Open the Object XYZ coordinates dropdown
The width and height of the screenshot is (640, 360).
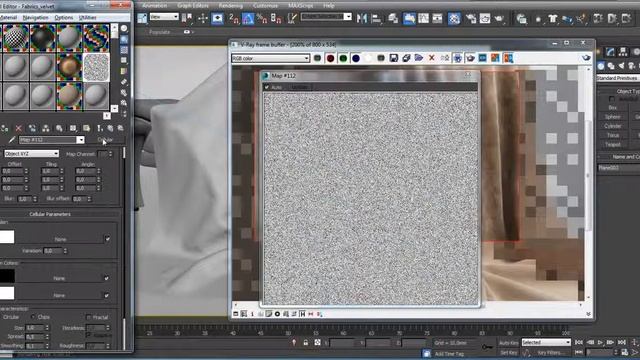point(31,153)
